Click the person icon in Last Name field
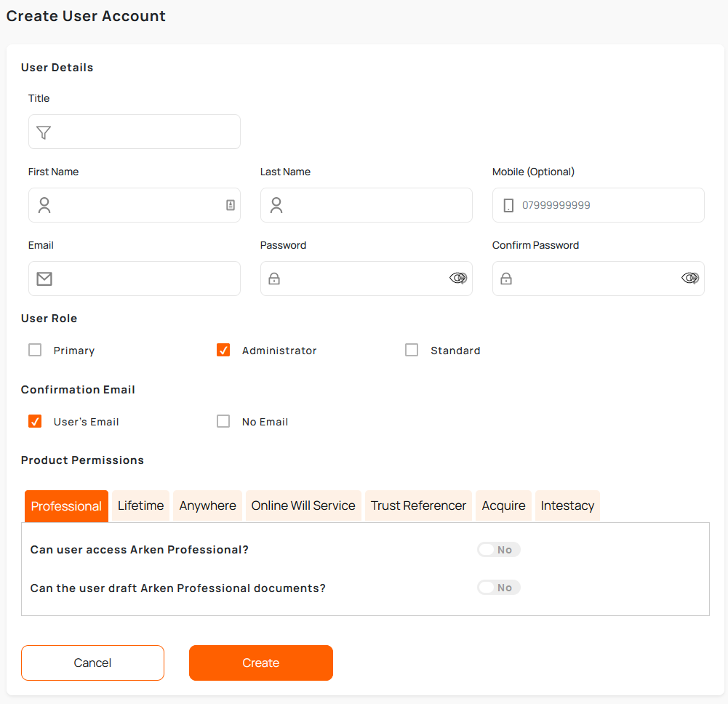This screenshot has width=728, height=704. click(276, 205)
